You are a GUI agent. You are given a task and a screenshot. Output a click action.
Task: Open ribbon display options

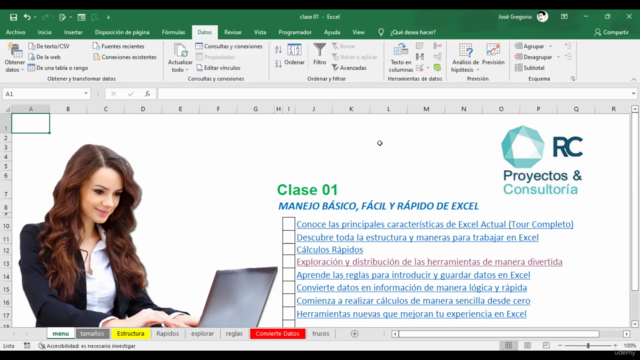click(564, 17)
